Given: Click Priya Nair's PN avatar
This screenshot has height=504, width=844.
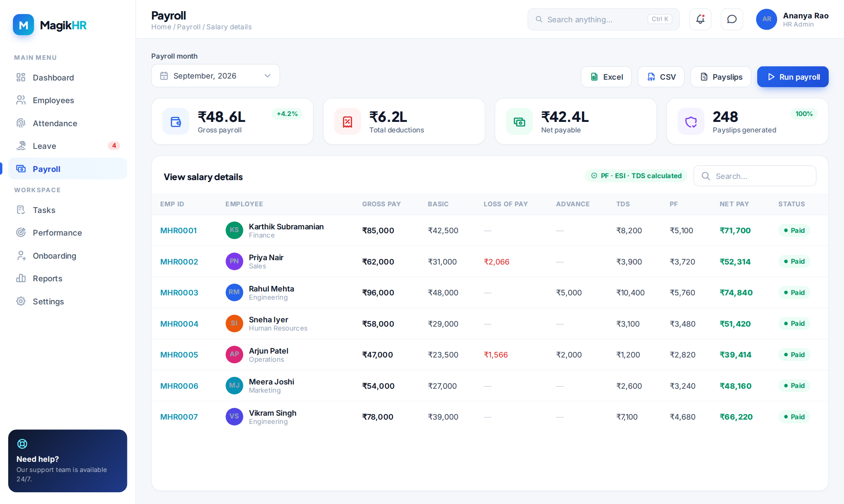Looking at the screenshot, I should pyautogui.click(x=234, y=261).
